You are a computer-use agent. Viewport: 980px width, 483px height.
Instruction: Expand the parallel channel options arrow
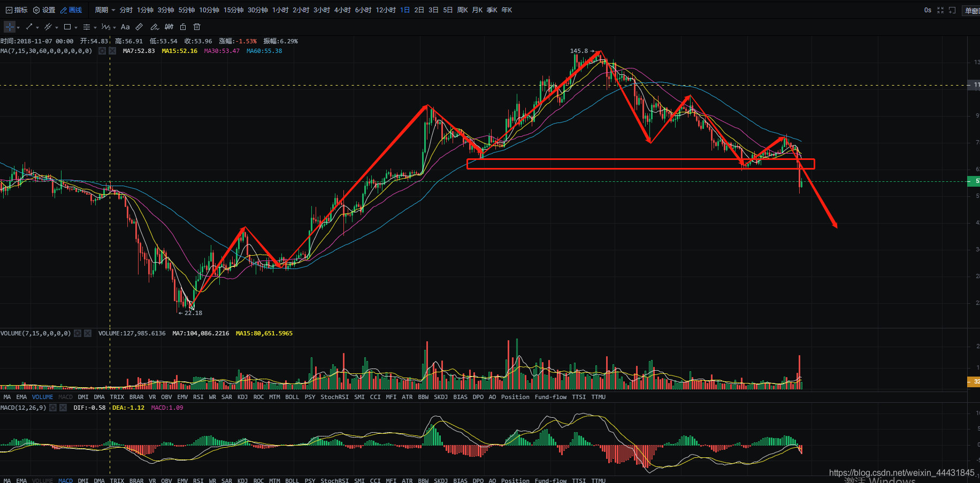(x=57, y=27)
